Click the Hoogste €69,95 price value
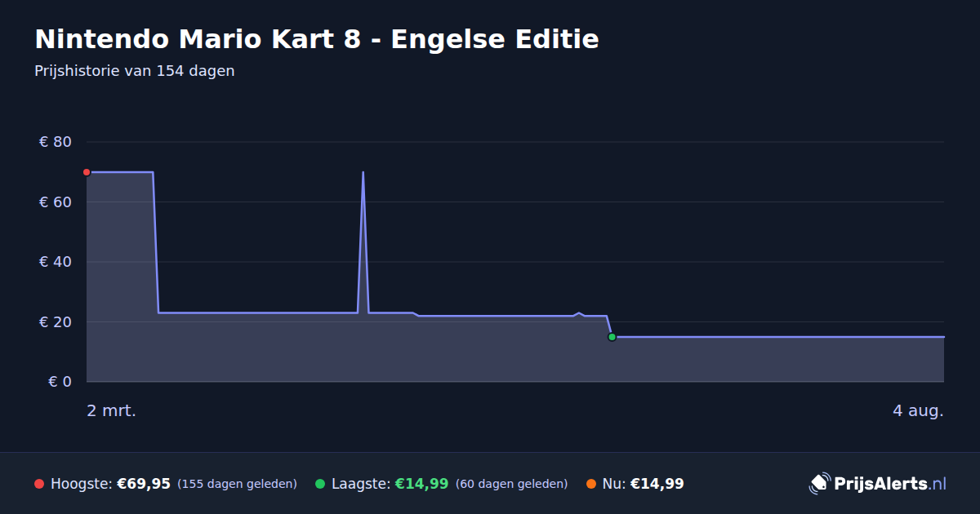Image resolution: width=980 pixels, height=514 pixels. click(x=144, y=484)
